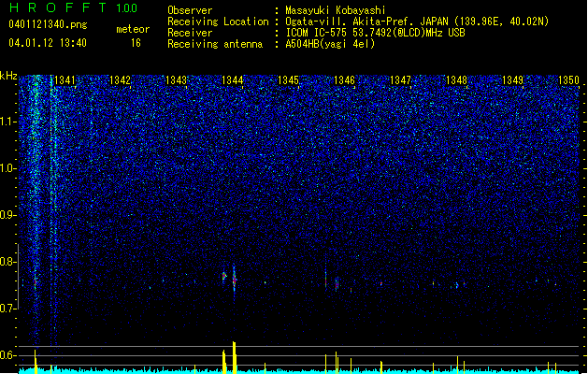
Task: Click the kHz axis unit label
Action: (x=8, y=76)
